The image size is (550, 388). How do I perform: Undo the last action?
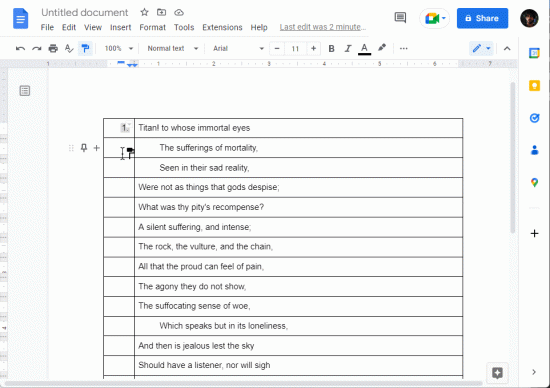tap(20, 48)
